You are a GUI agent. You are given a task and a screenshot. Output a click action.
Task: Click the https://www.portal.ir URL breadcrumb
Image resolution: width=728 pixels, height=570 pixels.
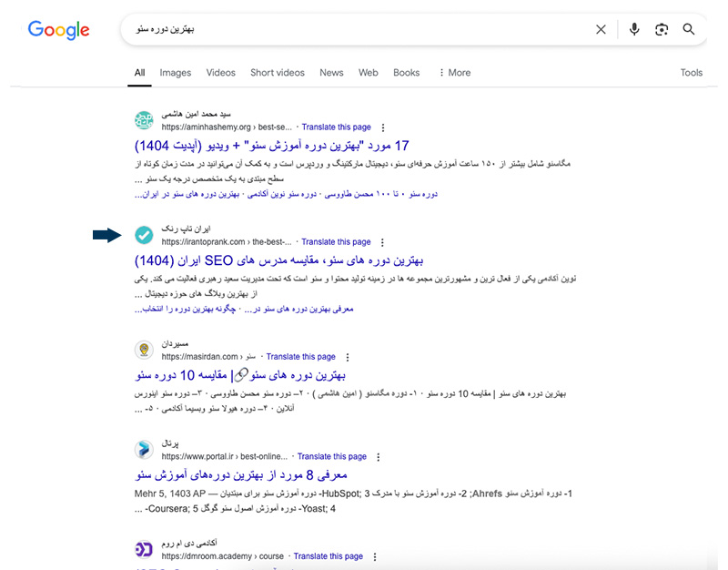225,456
